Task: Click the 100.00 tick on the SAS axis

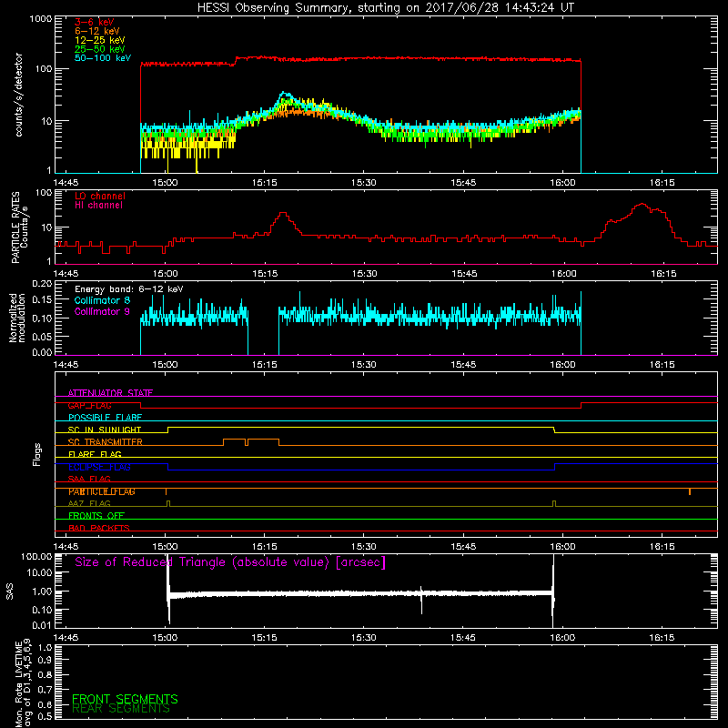Action: [x=36, y=556]
